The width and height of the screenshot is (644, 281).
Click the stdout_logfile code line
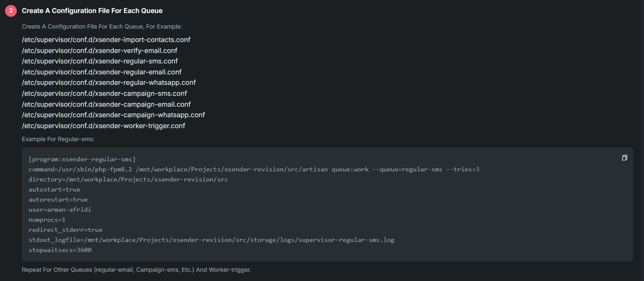(211, 240)
